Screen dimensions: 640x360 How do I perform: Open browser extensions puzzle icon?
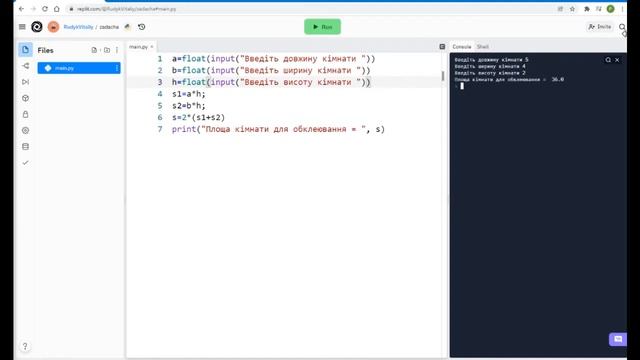[587, 9]
